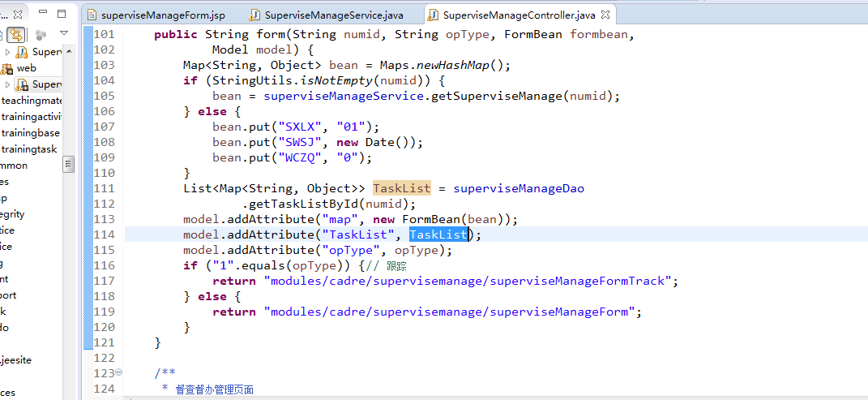Screen dimensions: 868x400
Task: Select the trainingtask package item
Action: 29,149
